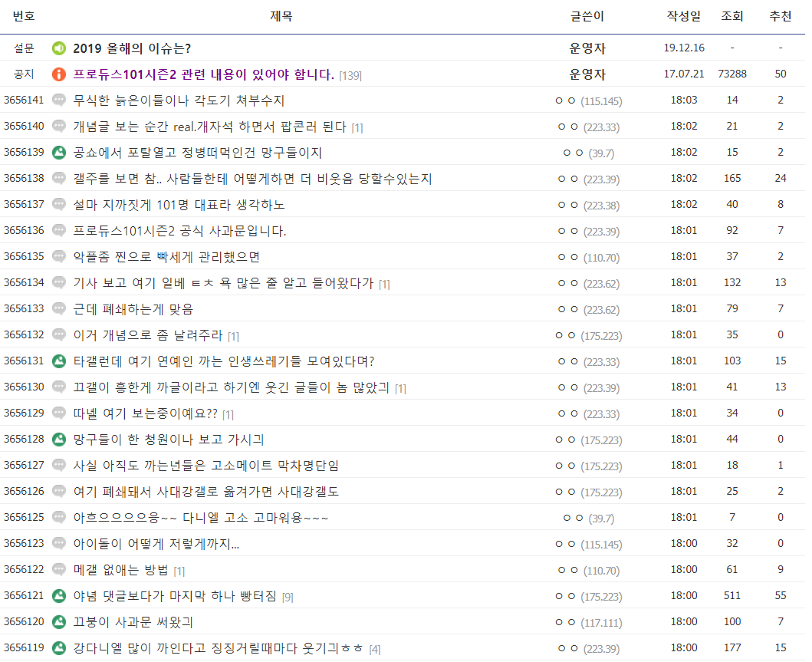Click the image icon on post 3656121
This screenshot has height=662, width=812.
point(59,596)
